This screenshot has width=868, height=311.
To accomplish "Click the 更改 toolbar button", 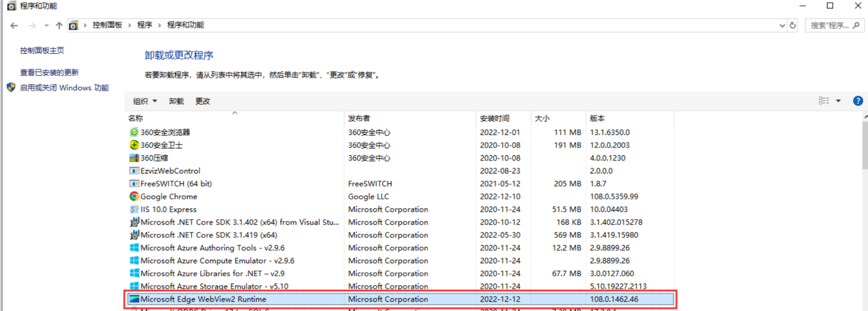I will 203,101.
